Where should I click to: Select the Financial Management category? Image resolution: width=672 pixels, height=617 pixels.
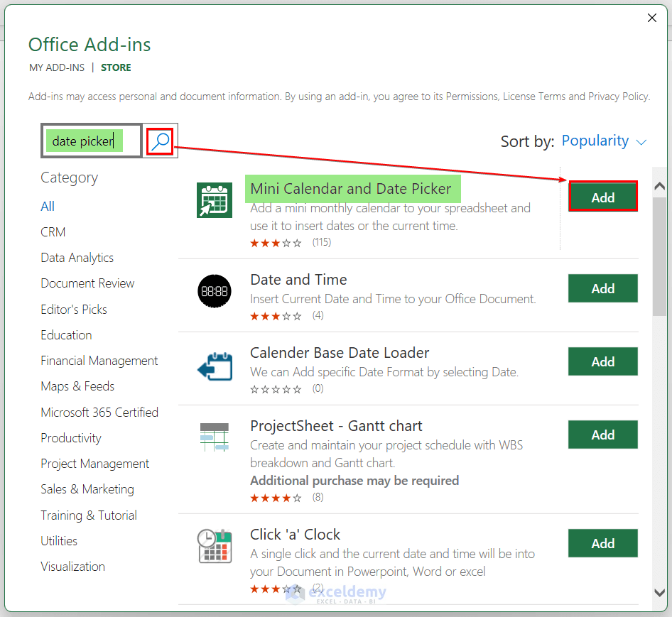99,361
